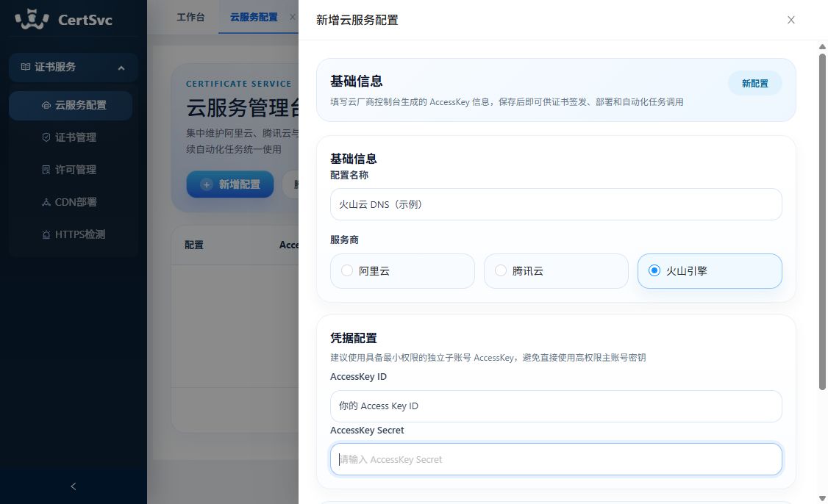The height and width of the screenshot is (504, 828).
Task: Click the 新增配置 button
Action: [x=230, y=184]
